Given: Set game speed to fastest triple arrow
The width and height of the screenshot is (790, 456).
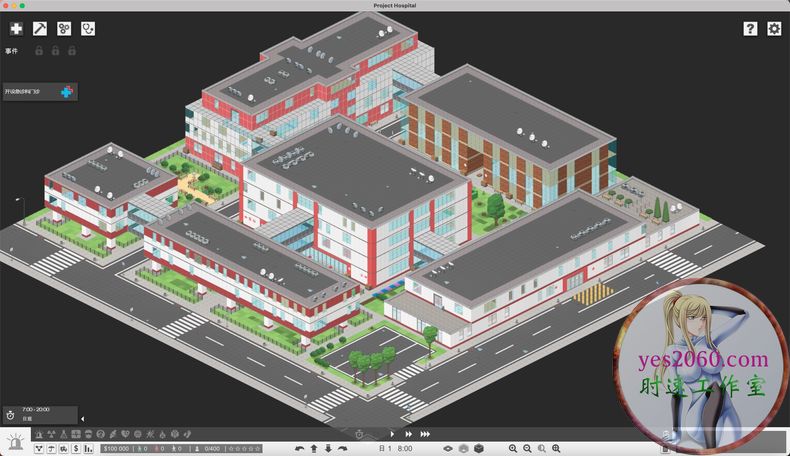Looking at the screenshot, I should tap(425, 434).
